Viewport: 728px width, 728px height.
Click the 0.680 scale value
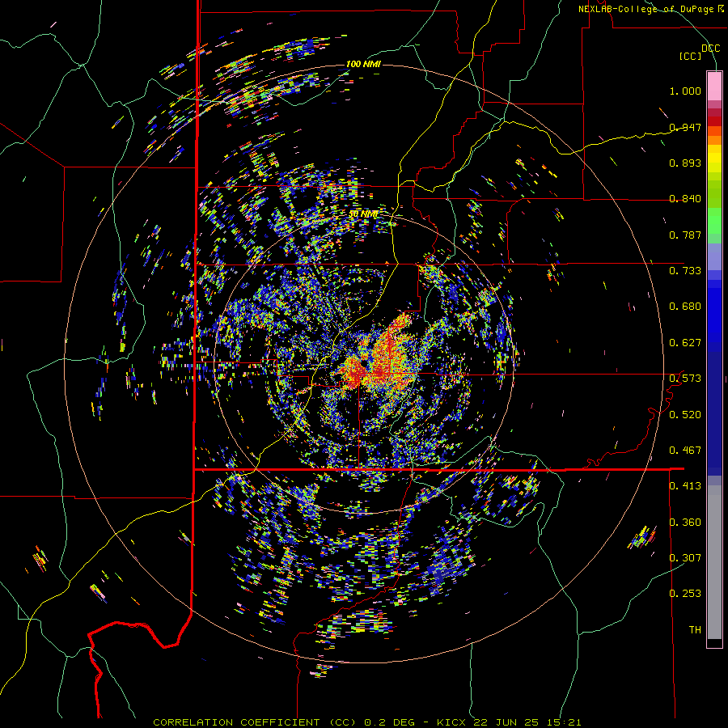(685, 307)
